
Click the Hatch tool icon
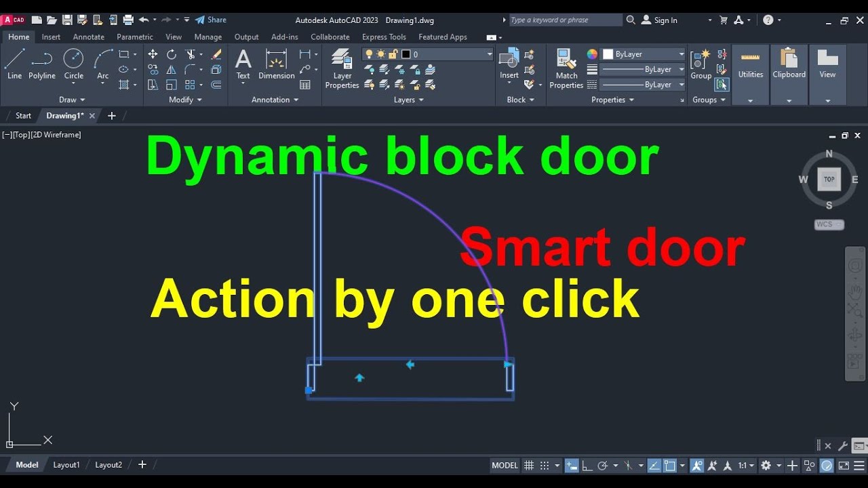(124, 85)
